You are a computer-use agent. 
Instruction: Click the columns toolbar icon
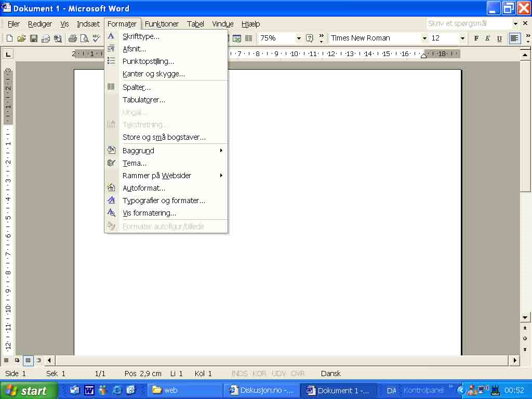249,38
